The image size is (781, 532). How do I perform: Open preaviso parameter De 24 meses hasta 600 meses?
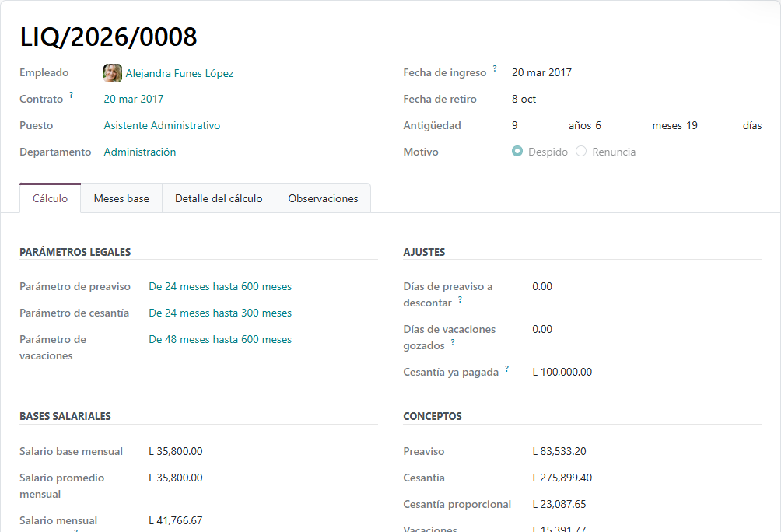(220, 286)
